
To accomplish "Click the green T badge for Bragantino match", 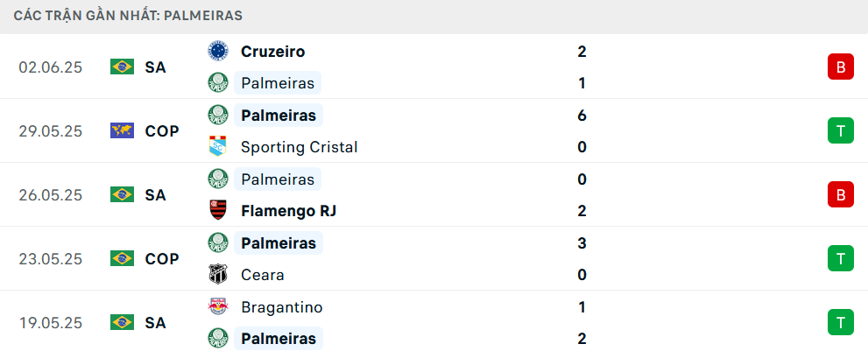I will click(840, 322).
